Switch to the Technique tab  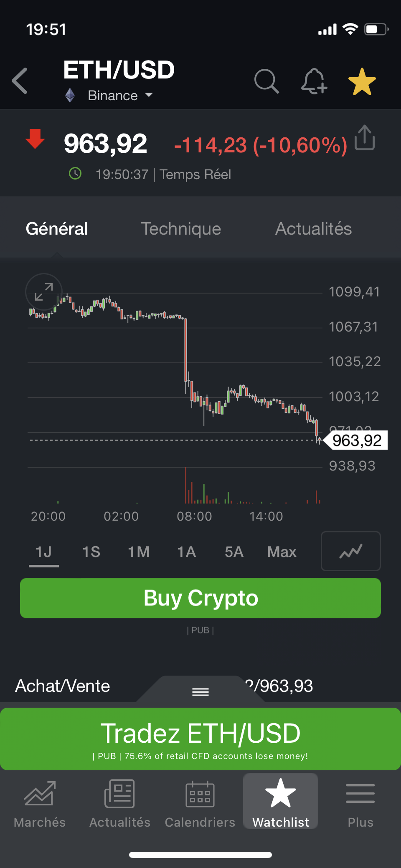(181, 229)
